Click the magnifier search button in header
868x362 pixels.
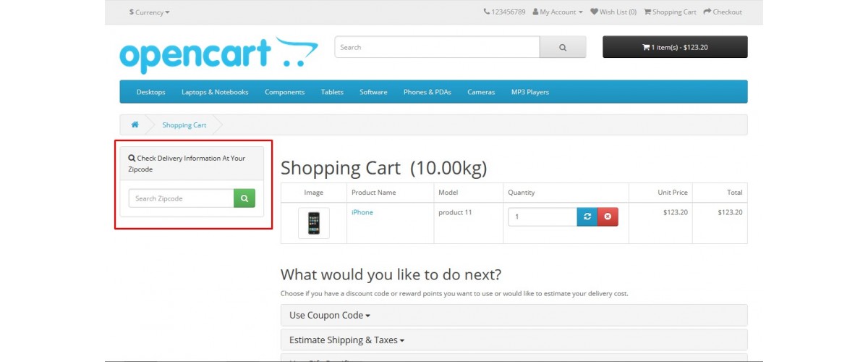click(x=563, y=47)
